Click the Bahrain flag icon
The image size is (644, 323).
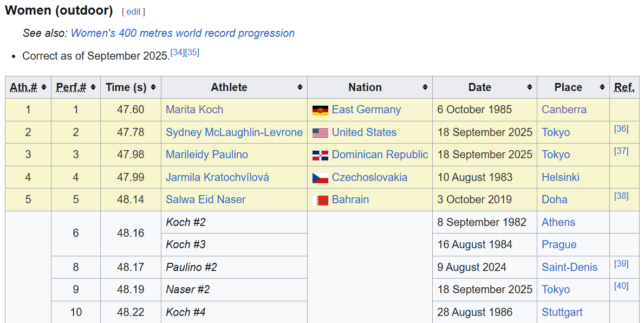coord(320,201)
